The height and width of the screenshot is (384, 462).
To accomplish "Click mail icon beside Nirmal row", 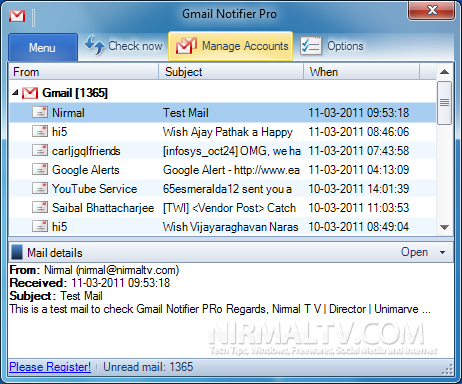I will click(40, 112).
